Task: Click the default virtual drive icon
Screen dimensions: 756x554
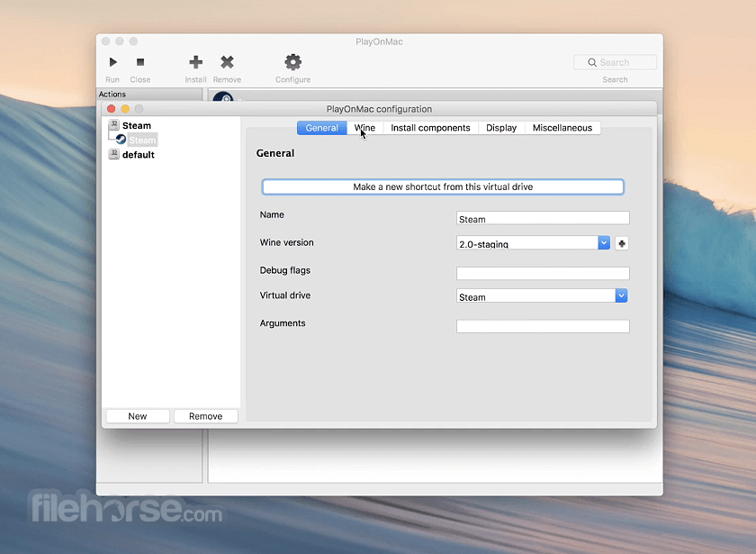Action: (113, 154)
